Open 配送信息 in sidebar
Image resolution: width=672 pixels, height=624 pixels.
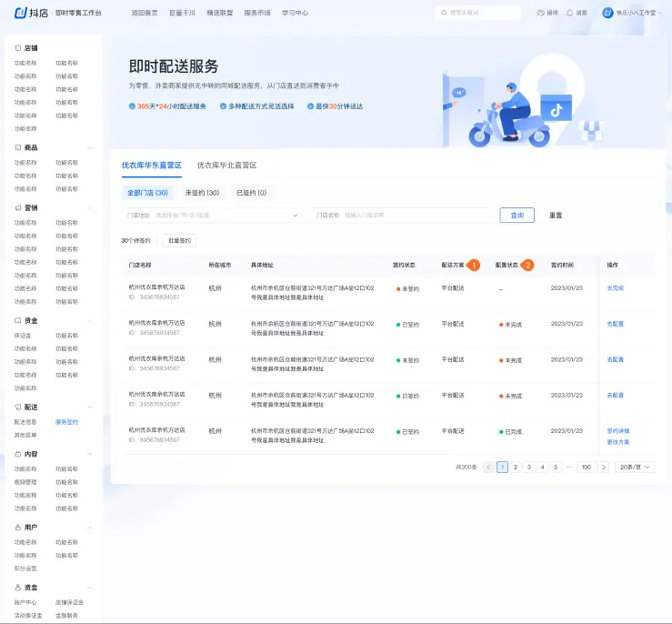pyautogui.click(x=25, y=422)
